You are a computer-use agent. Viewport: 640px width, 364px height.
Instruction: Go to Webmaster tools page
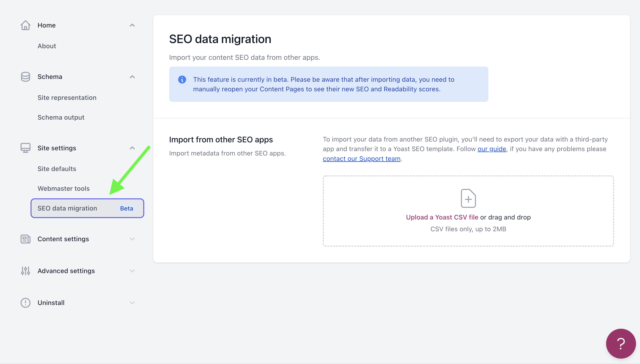[64, 189]
